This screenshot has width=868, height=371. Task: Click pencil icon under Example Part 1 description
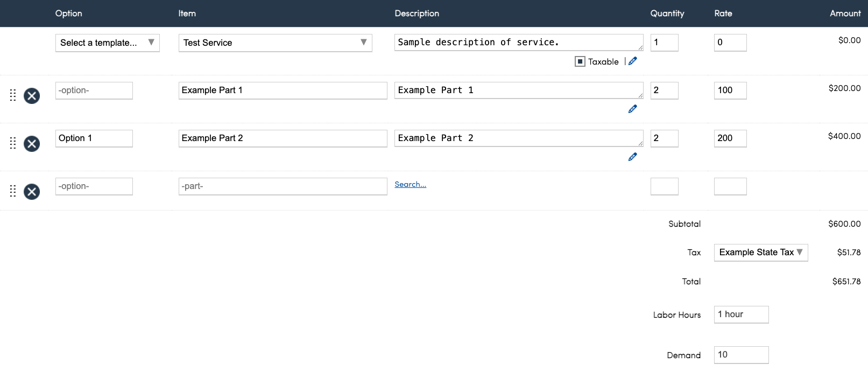tap(633, 109)
